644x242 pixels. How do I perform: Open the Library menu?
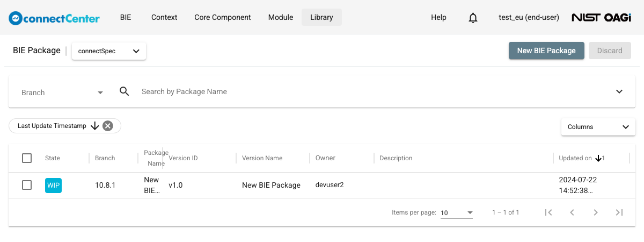pos(321,17)
